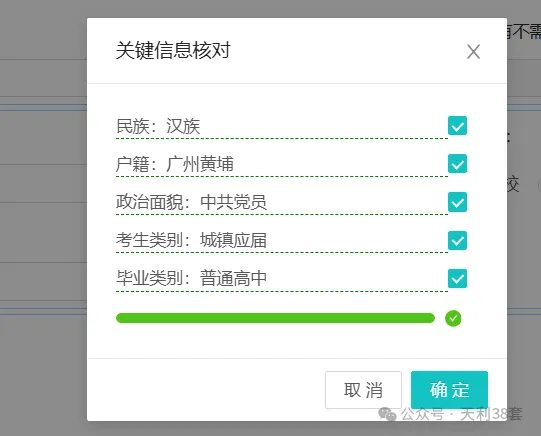Select the text 户籍：广州黄埔
This screenshot has width=541, height=436.
[x=175, y=164]
